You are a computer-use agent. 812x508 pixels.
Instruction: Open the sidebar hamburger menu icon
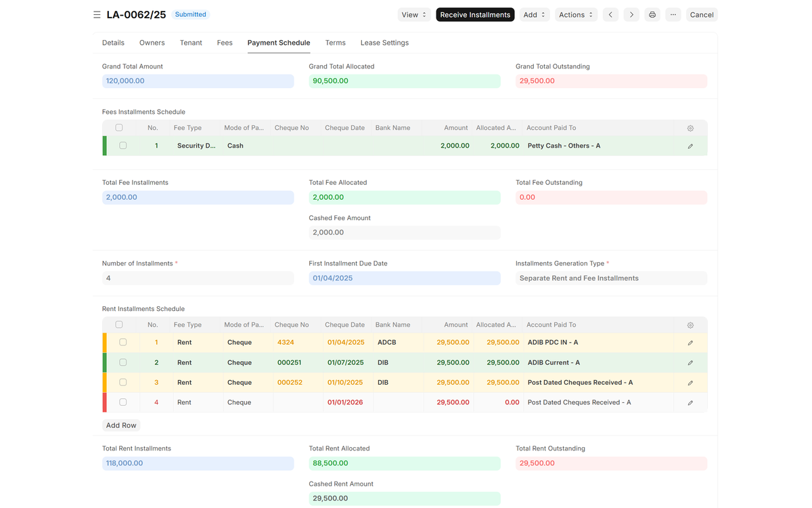click(97, 15)
